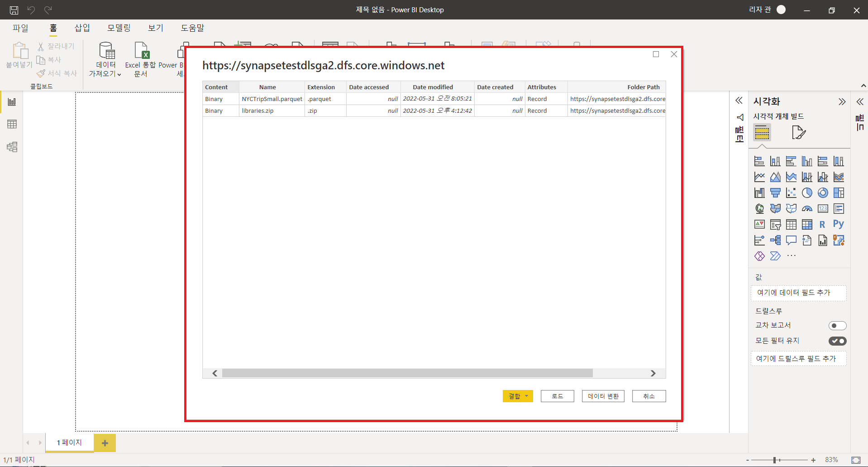Viewport: 868px width, 467px height.
Task: Select the donut chart visual
Action: tap(823, 193)
